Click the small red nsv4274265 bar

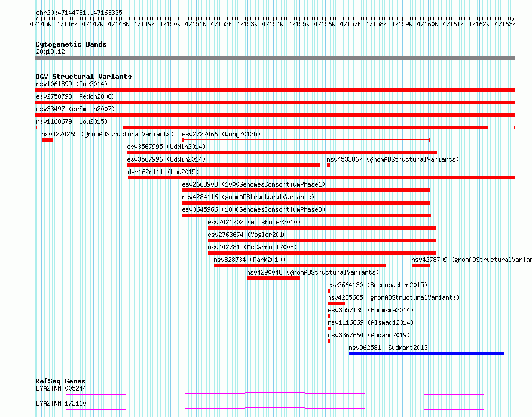47,140
